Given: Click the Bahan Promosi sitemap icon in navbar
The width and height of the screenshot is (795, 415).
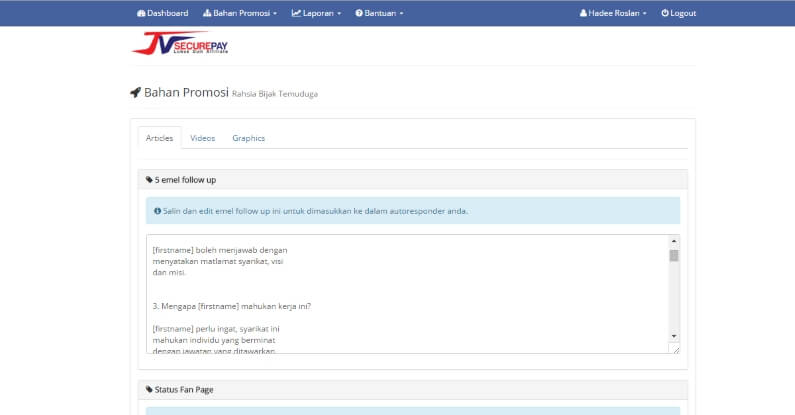Looking at the screenshot, I should coord(207,13).
